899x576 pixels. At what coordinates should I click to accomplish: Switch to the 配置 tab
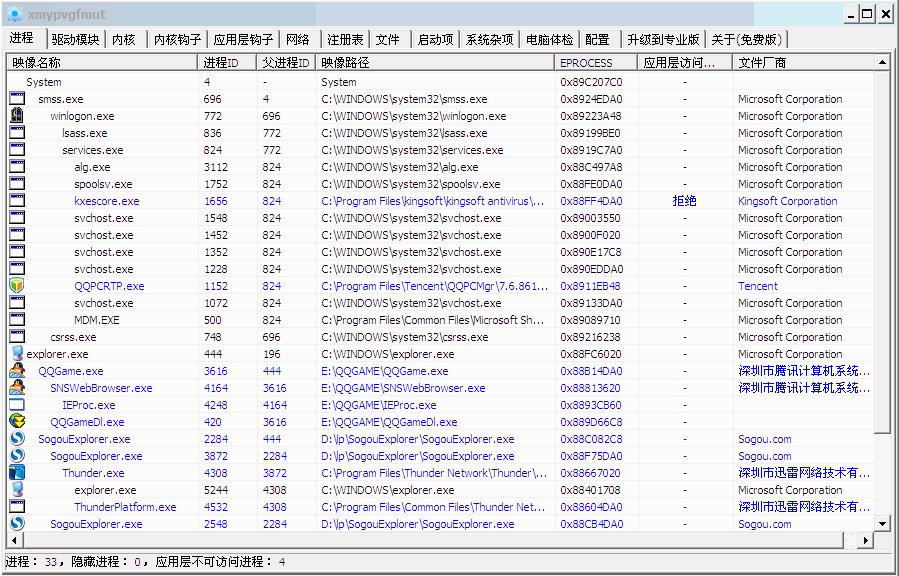[597, 40]
